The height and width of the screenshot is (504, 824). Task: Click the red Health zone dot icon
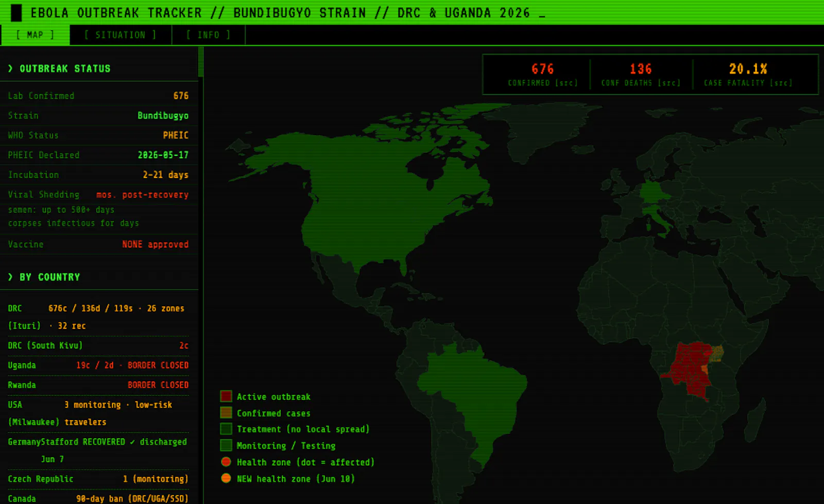coord(226,462)
